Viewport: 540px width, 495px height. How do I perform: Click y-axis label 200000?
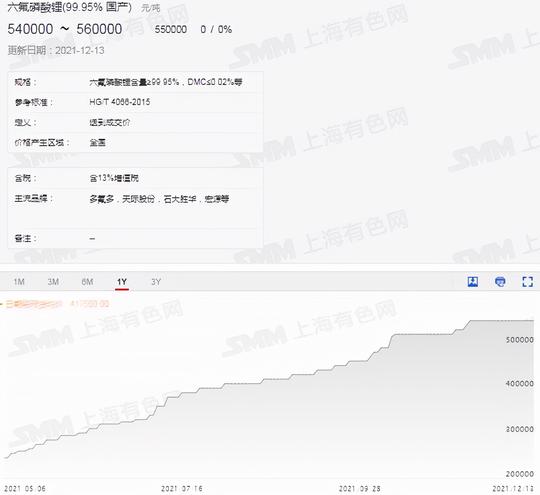tap(520, 474)
